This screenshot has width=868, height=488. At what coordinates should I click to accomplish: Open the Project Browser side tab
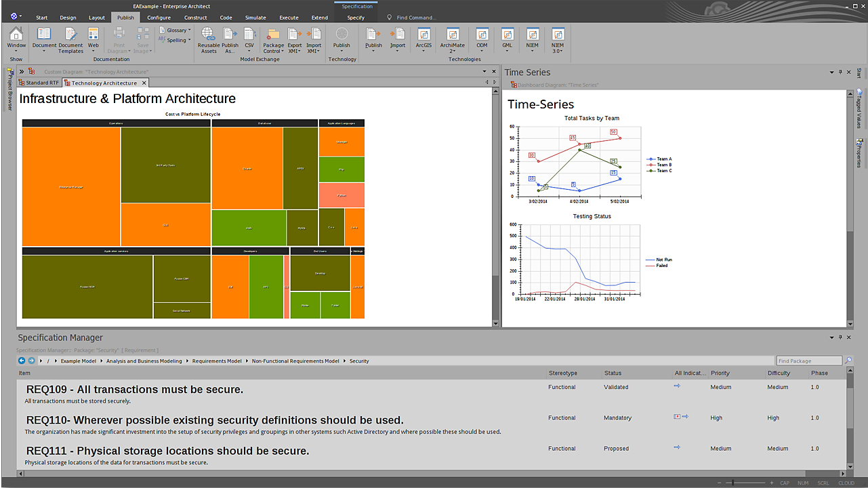click(10, 88)
